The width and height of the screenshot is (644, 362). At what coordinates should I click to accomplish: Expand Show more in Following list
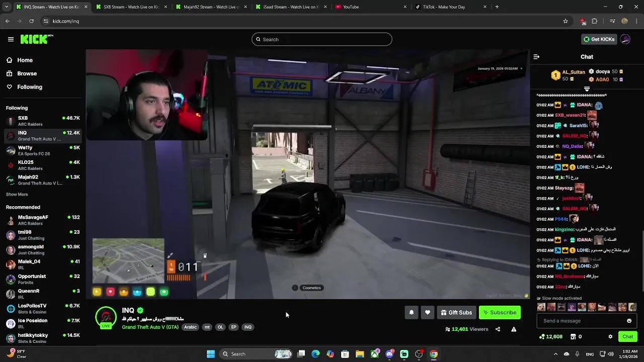[17, 194]
